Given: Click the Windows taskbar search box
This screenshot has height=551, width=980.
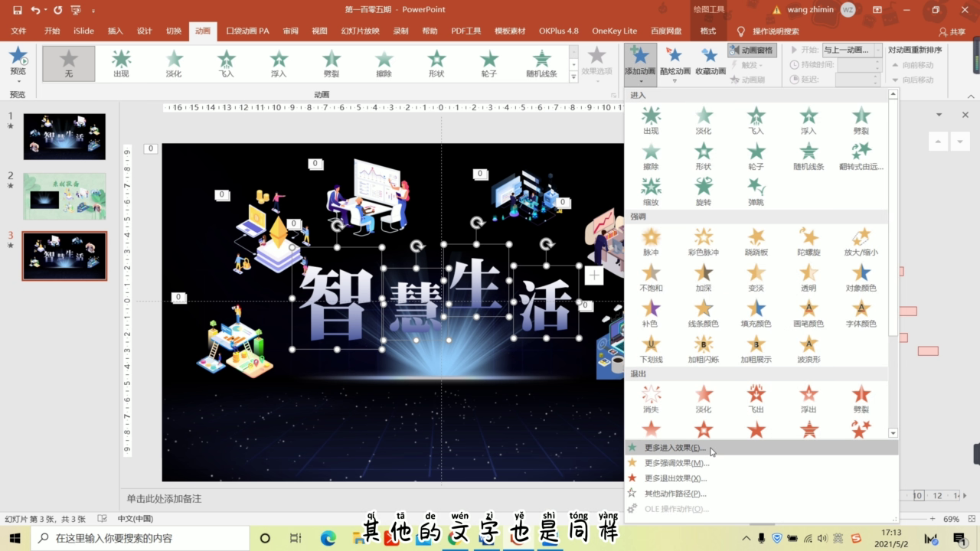Looking at the screenshot, I should tap(140, 538).
